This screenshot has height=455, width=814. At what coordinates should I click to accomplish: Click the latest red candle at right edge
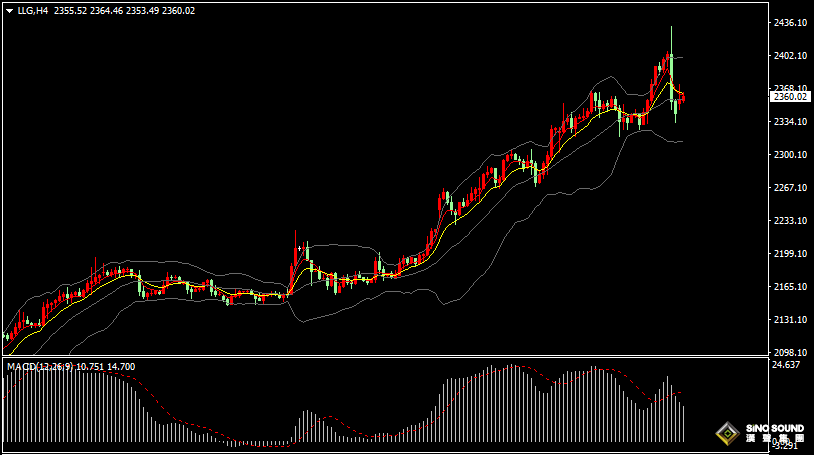683,97
